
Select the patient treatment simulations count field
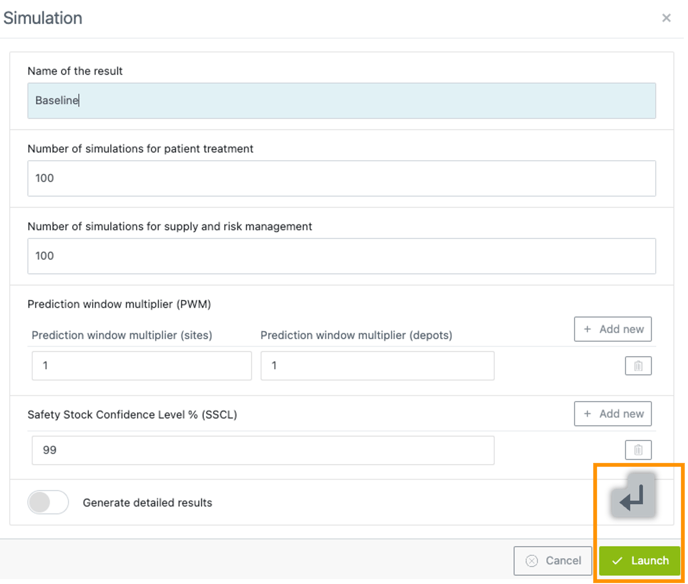(x=341, y=178)
